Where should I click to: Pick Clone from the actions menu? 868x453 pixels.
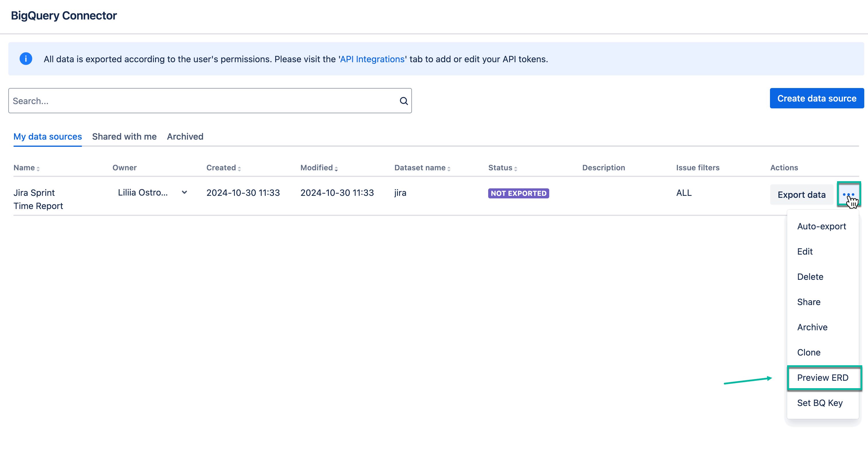click(808, 352)
